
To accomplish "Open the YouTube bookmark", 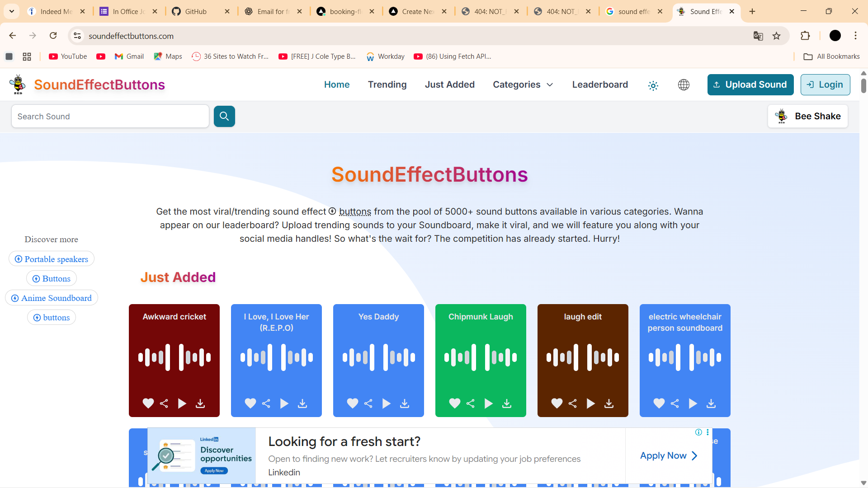I will point(68,56).
